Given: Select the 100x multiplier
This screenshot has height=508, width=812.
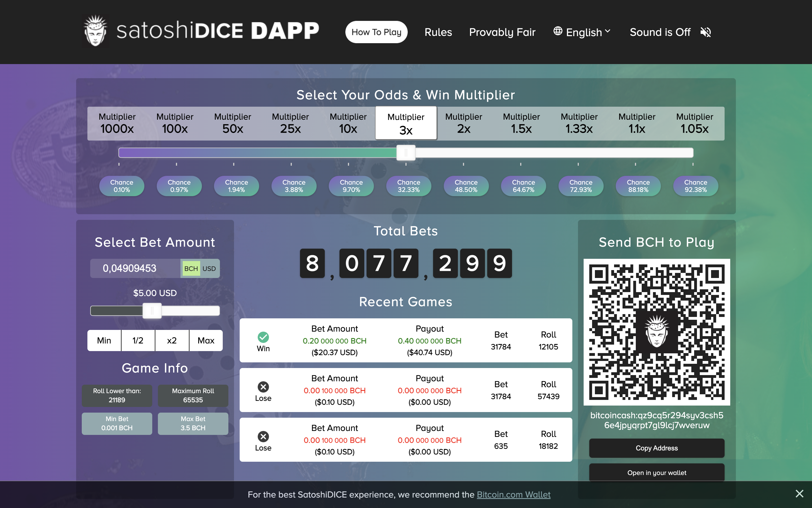Looking at the screenshot, I should click(x=175, y=123).
